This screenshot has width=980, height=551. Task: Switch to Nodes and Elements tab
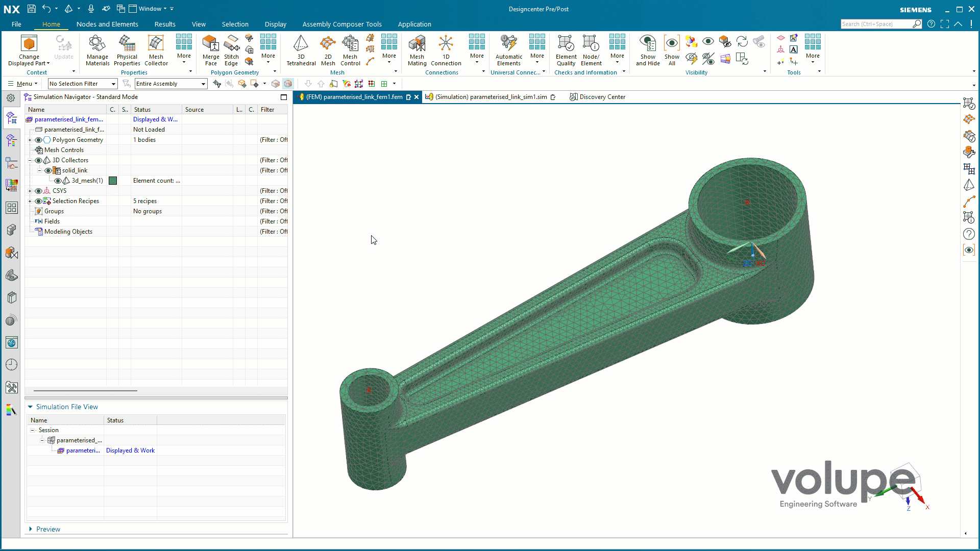107,24
